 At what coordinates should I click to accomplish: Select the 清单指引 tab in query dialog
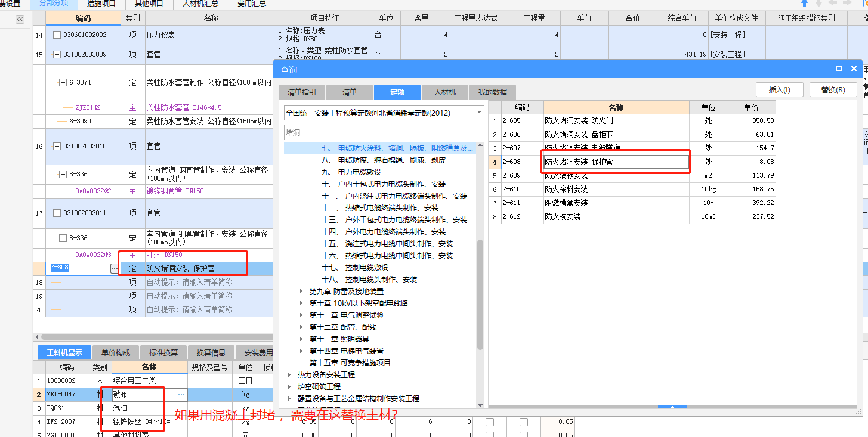pyautogui.click(x=302, y=92)
